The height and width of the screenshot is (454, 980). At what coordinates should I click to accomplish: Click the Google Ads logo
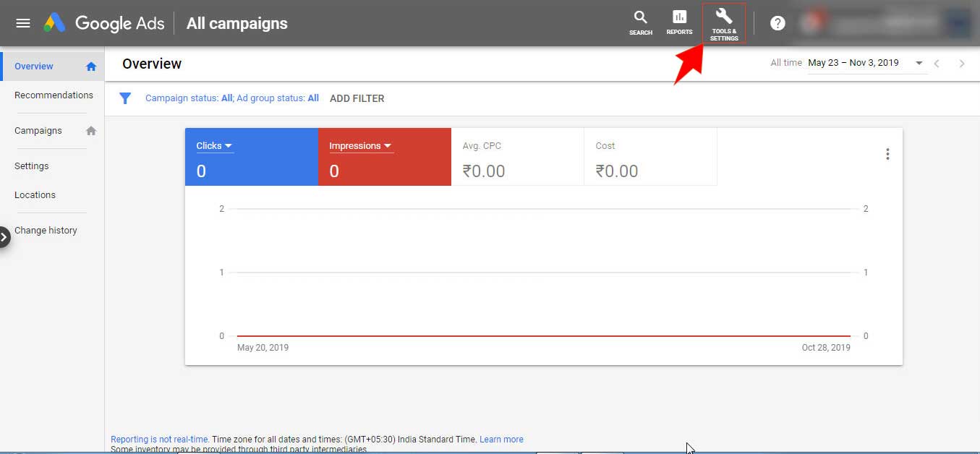[55, 23]
